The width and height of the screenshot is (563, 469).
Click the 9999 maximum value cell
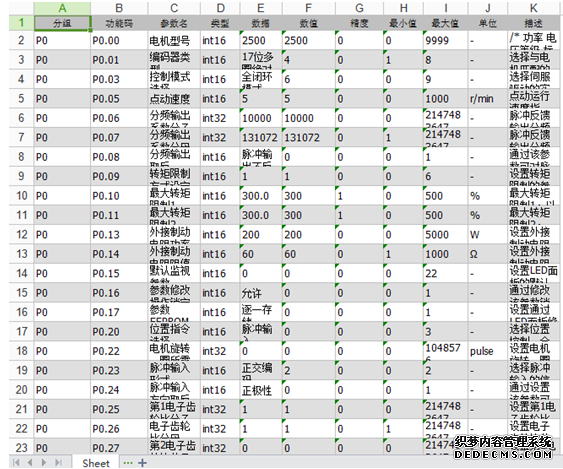click(445, 41)
